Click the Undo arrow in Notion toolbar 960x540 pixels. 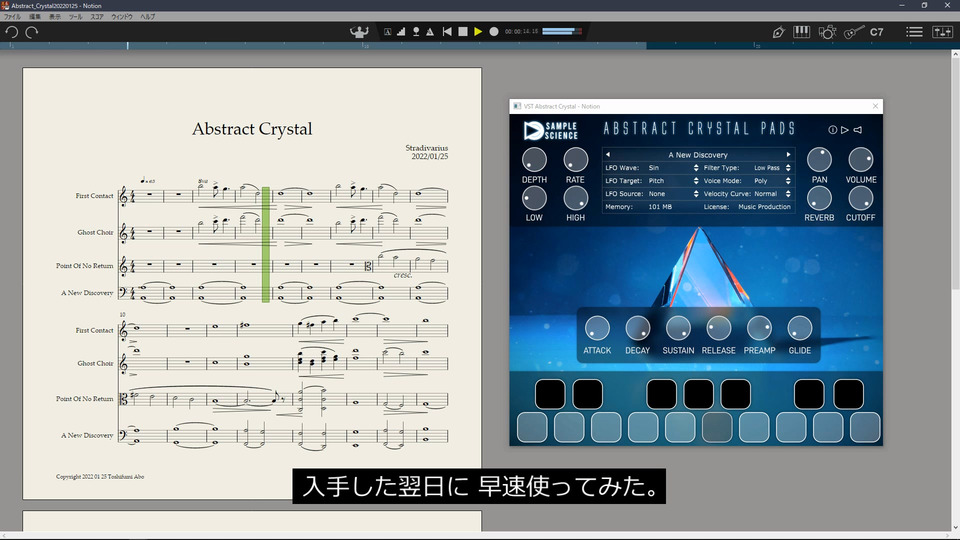point(11,32)
